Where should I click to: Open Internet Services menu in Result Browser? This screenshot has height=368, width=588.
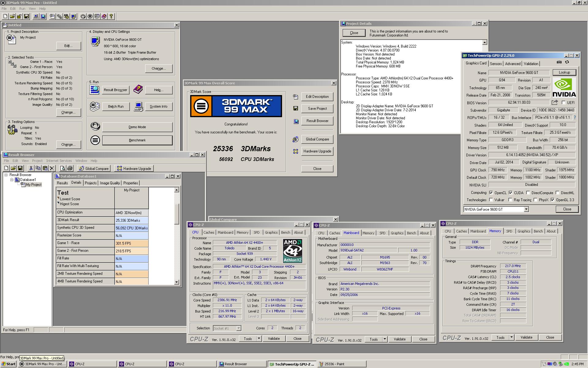click(x=59, y=161)
